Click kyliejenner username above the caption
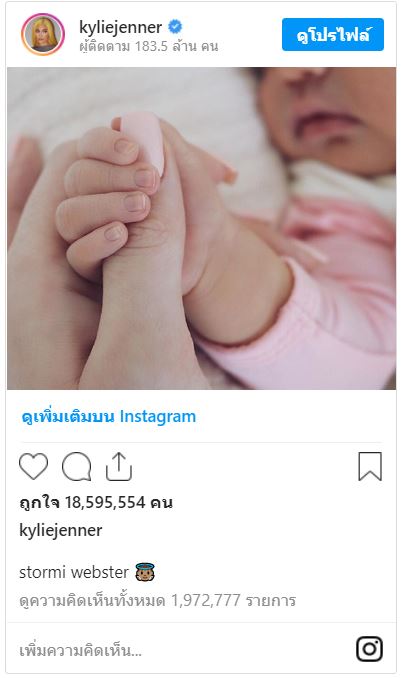This screenshot has width=401, height=678. click(x=61, y=530)
